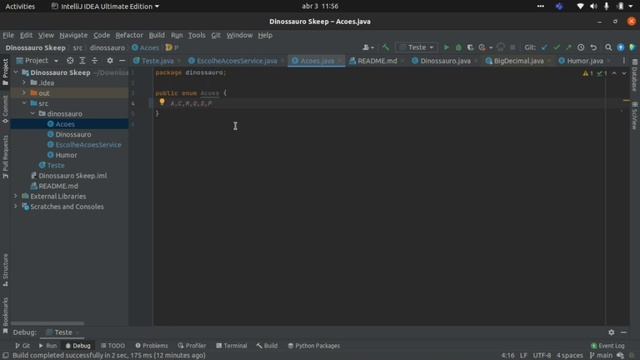Open the Build menu
The image size is (640, 360).
pos(157,35)
